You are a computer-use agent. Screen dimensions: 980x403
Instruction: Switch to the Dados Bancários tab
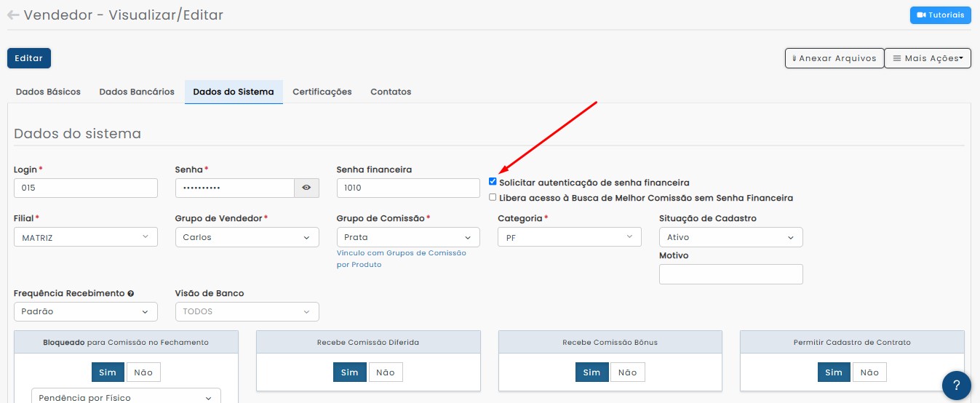(137, 92)
